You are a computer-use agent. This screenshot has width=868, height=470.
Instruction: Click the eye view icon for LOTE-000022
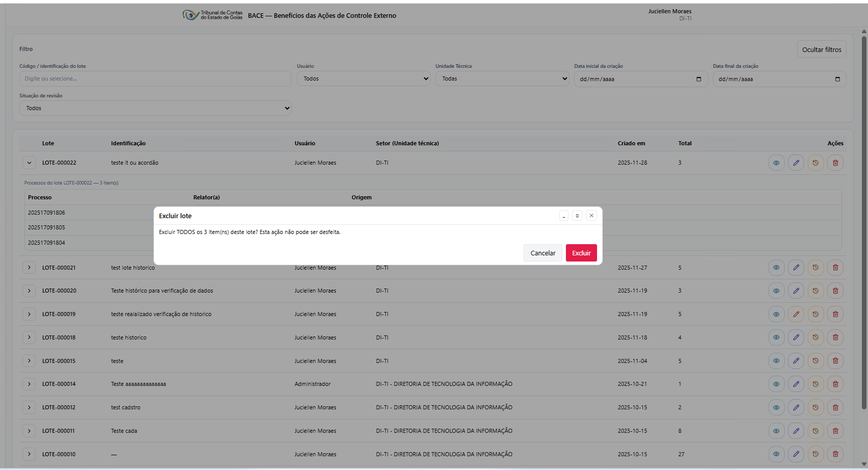point(776,163)
